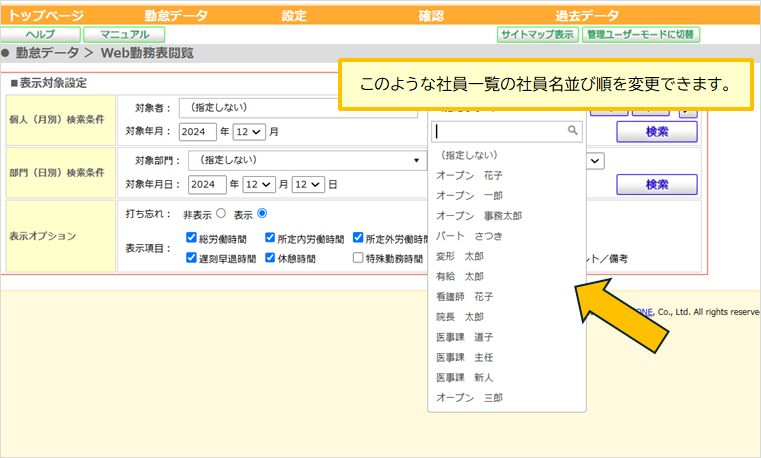Open day dropdown in 対象年月日
This screenshot has width=761, height=458.
click(308, 184)
